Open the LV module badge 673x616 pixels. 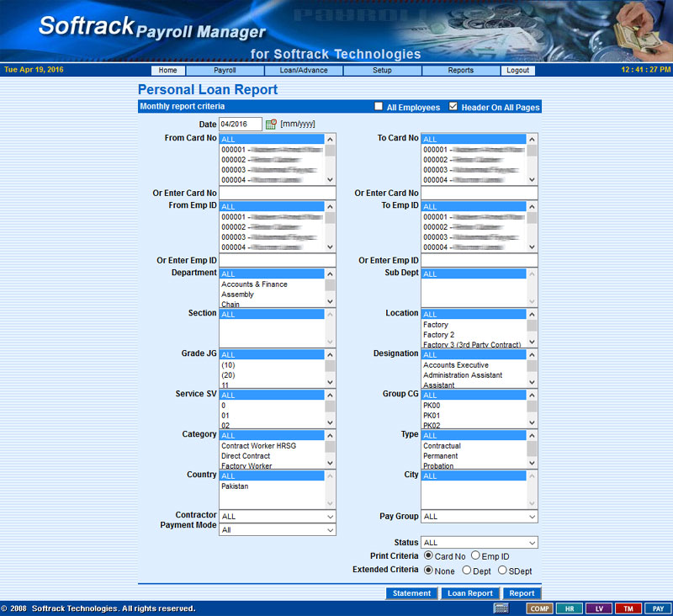click(x=599, y=608)
